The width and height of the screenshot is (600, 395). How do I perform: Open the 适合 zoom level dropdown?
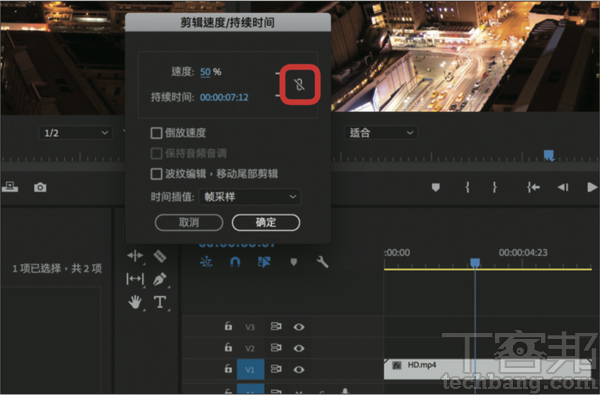click(381, 133)
